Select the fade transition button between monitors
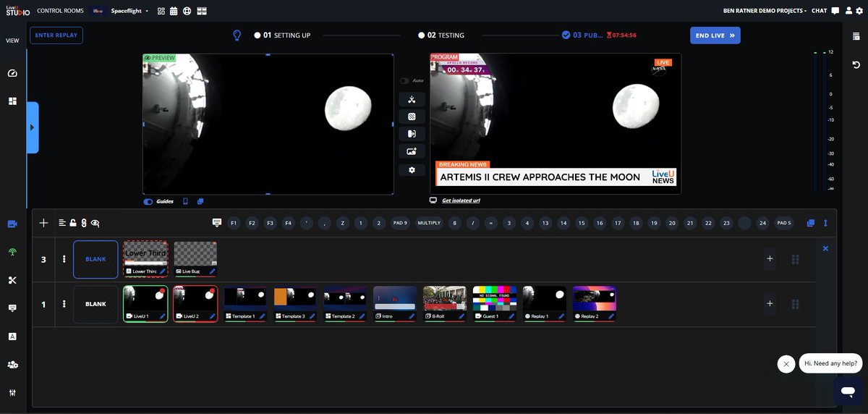Image resolution: width=868 pixels, height=414 pixels. pyautogui.click(x=412, y=117)
